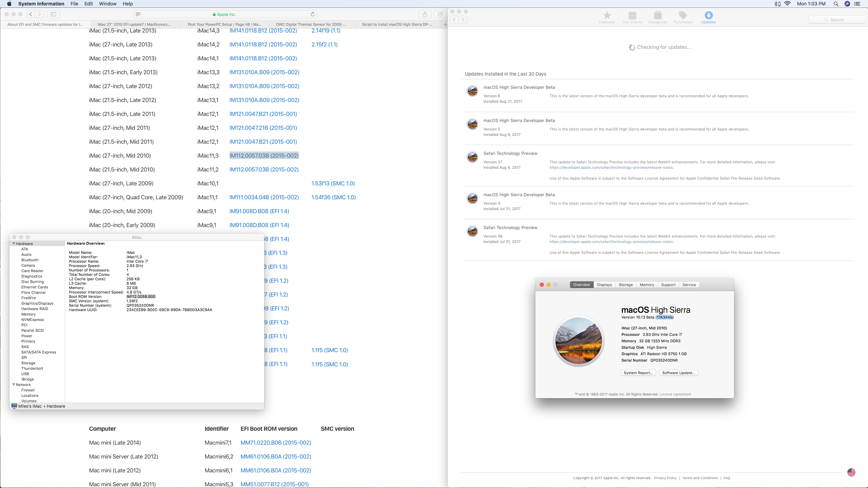Switch to Service tab in About This Mac

689,285
